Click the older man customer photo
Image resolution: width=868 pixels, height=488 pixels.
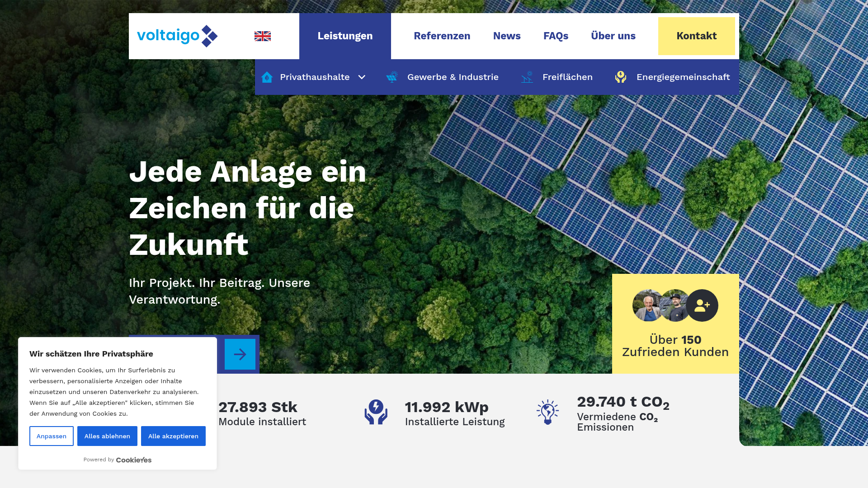point(648,305)
